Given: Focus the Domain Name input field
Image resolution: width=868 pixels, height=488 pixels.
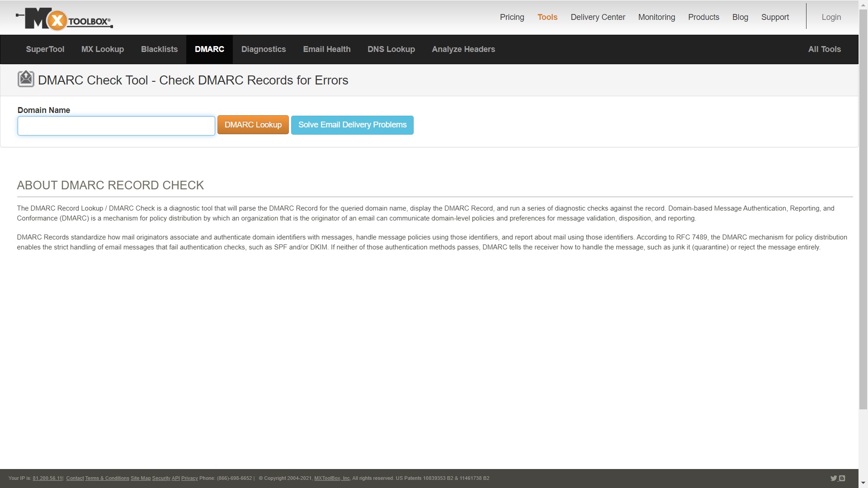Looking at the screenshot, I should coord(116,126).
